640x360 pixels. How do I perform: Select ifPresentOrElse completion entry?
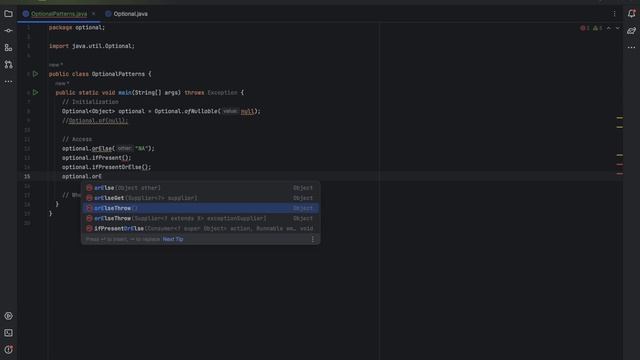point(200,229)
